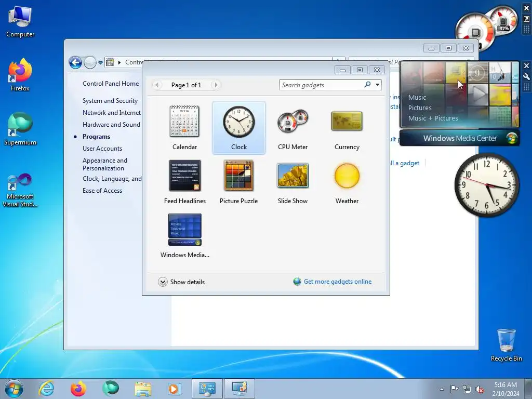This screenshot has width=532, height=399.
Task: Open Control Panel Home link
Action: click(111, 84)
